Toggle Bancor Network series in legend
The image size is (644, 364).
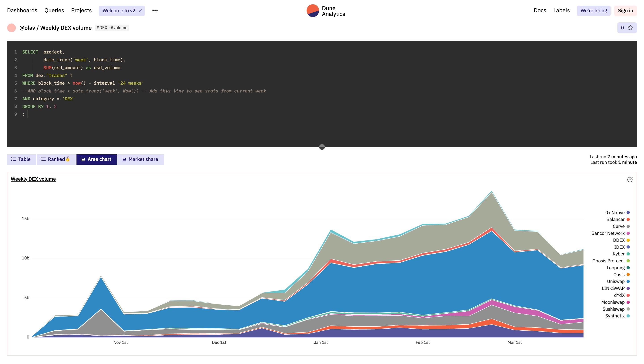(x=610, y=233)
